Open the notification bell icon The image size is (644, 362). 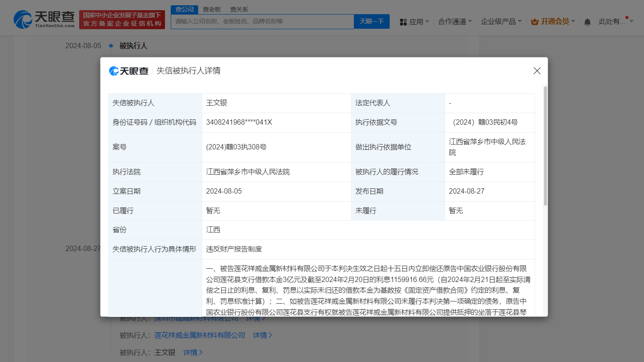(x=587, y=21)
